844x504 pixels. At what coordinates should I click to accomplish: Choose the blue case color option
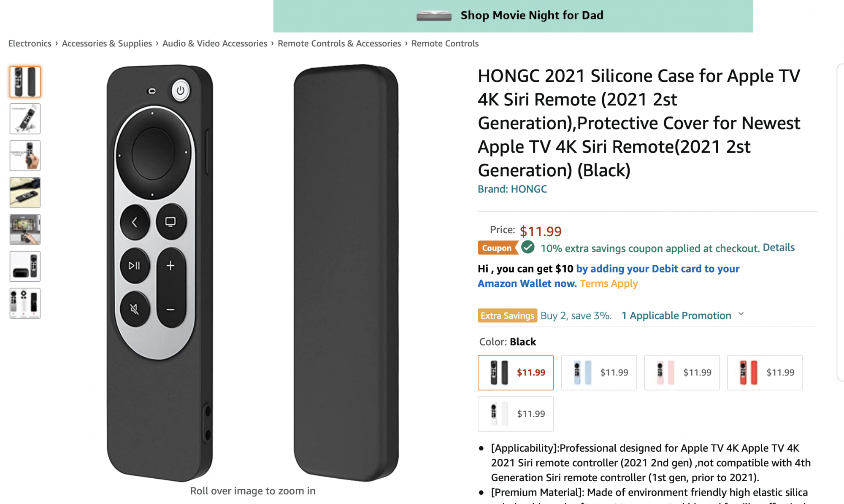(598, 372)
